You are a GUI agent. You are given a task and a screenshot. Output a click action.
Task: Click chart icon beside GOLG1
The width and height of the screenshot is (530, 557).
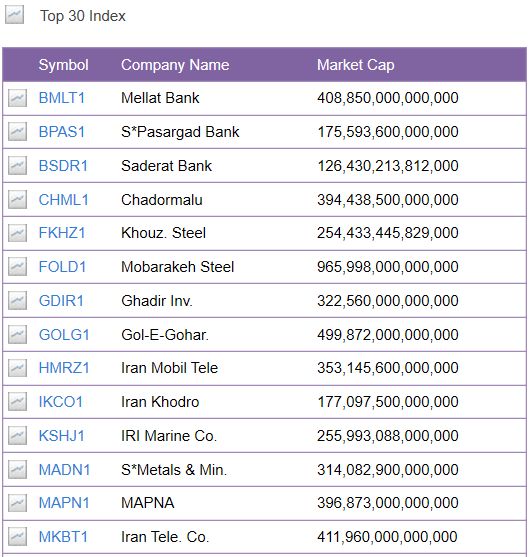pyautogui.click(x=17, y=335)
